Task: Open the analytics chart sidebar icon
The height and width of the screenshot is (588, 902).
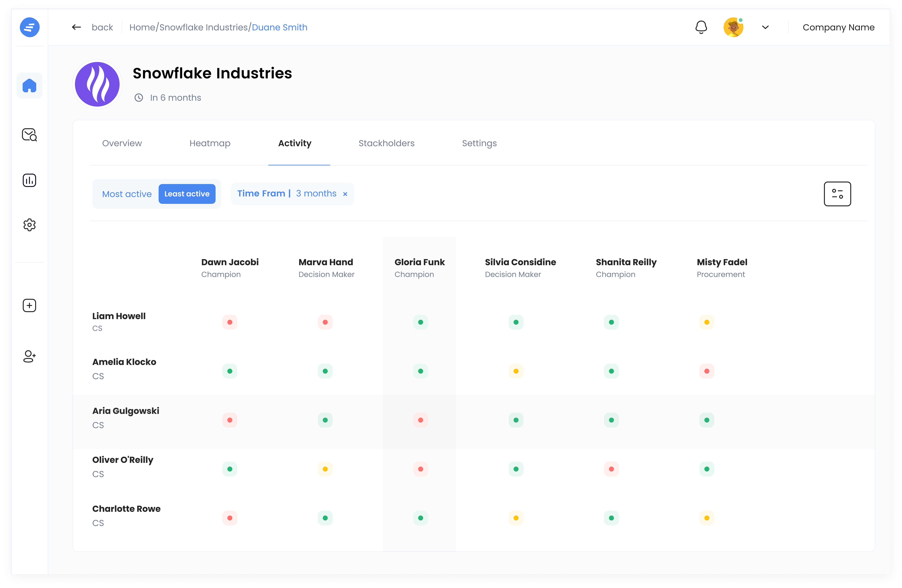Action: tap(30, 180)
